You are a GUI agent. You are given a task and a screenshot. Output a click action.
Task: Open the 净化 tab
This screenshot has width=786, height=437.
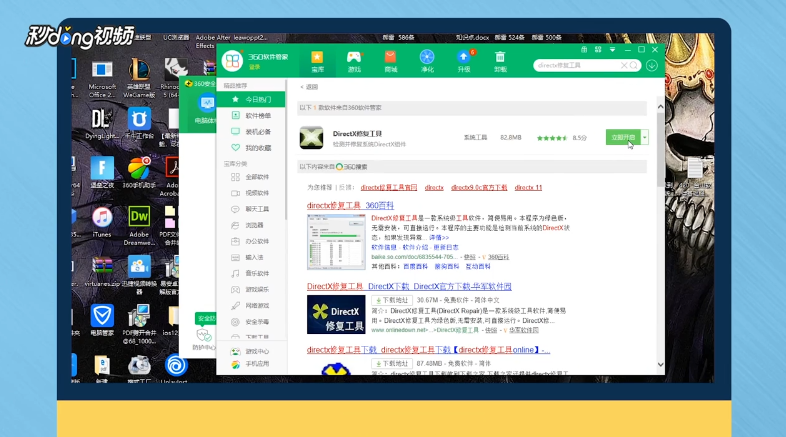[x=427, y=62]
